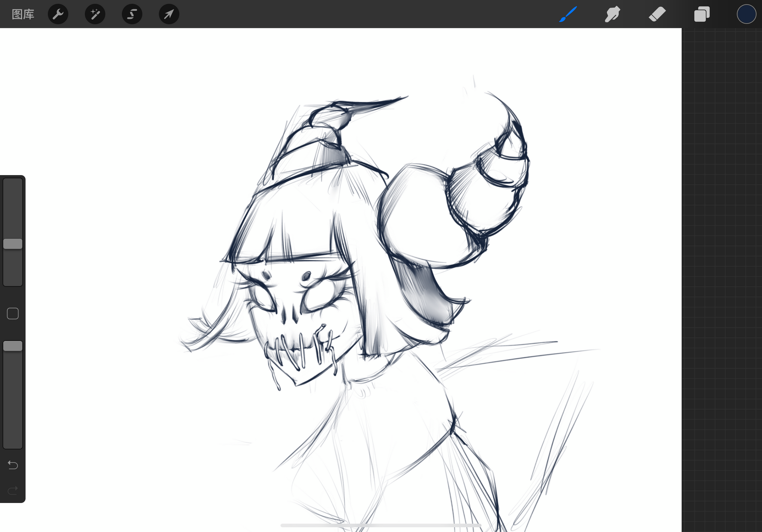Open the dark blue color picker
Viewport: 762px width, 532px height.
click(746, 14)
